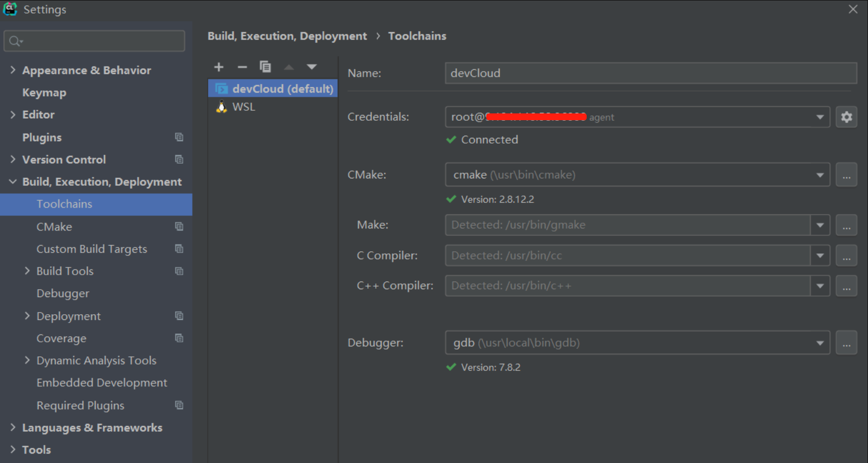The height and width of the screenshot is (463, 868).
Task: Click the Name field containing devCloud
Action: click(x=651, y=73)
